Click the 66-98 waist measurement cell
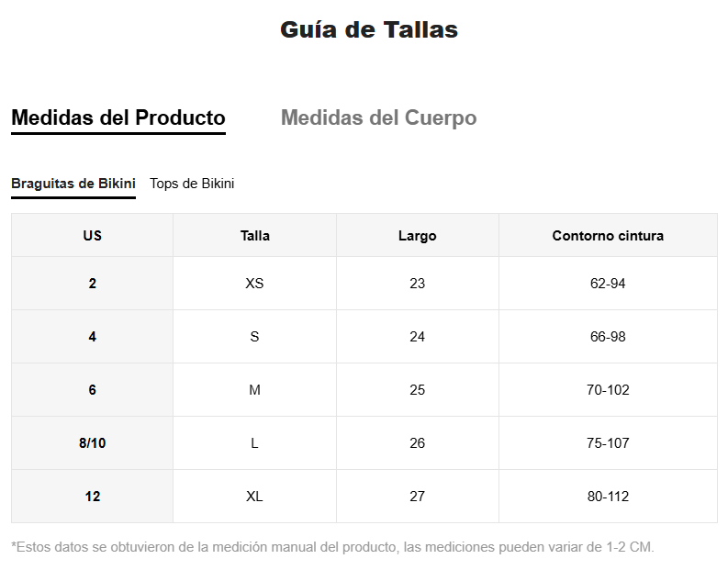728x570 pixels. [x=608, y=337]
